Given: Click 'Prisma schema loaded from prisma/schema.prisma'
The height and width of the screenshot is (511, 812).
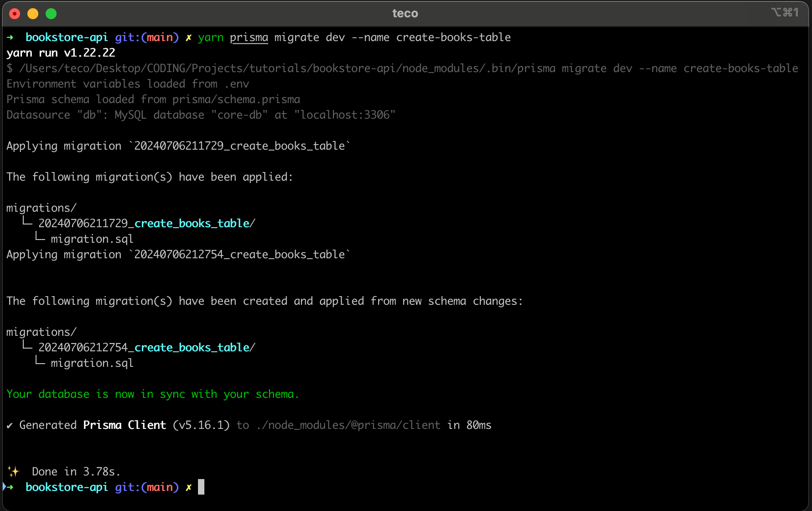Looking at the screenshot, I should tap(153, 99).
